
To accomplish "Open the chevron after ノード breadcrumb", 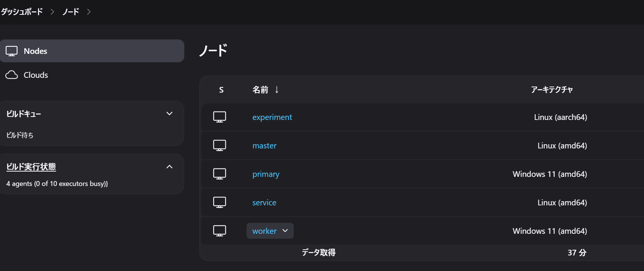I will [x=89, y=12].
